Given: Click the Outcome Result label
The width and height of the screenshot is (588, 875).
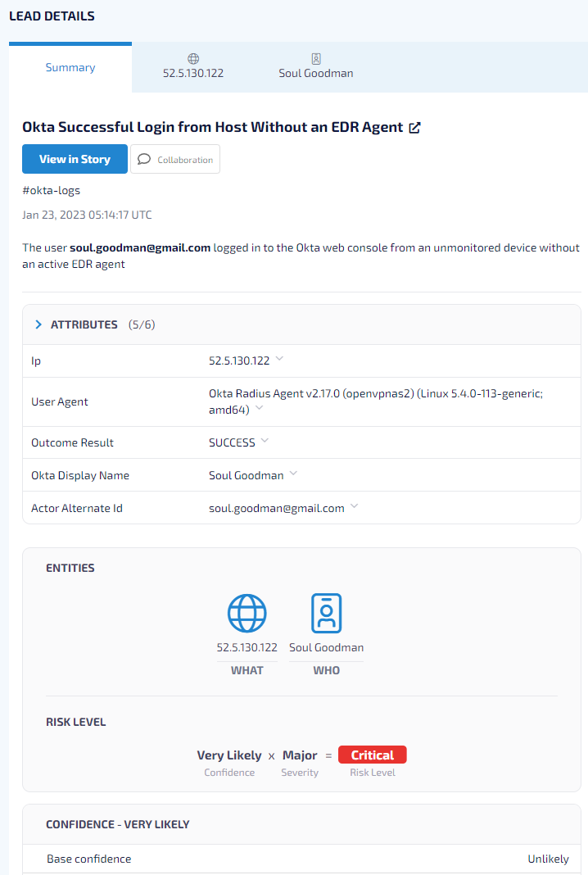Looking at the screenshot, I should 73,442.
